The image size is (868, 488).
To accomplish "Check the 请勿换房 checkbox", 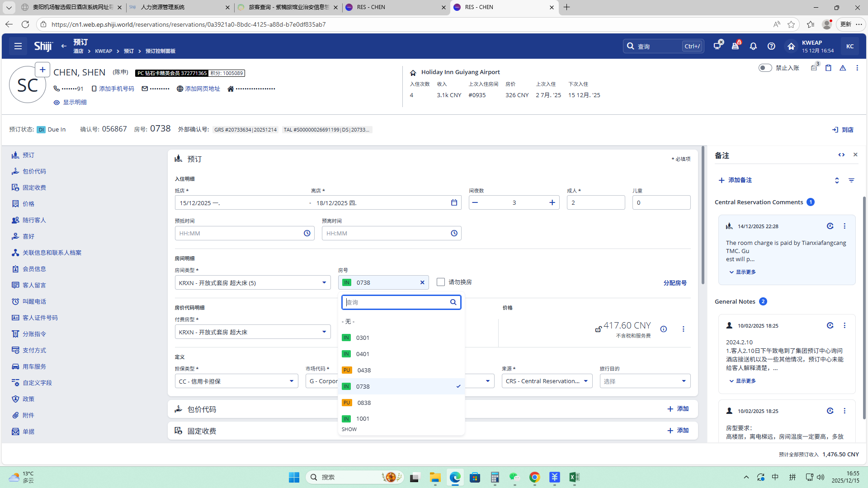I will click(441, 282).
